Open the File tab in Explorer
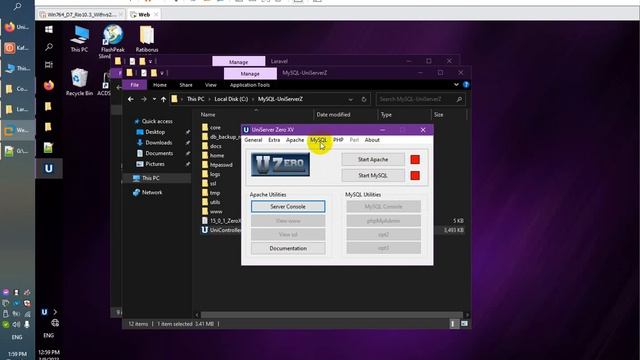Image resolution: width=640 pixels, height=360 pixels. point(135,85)
